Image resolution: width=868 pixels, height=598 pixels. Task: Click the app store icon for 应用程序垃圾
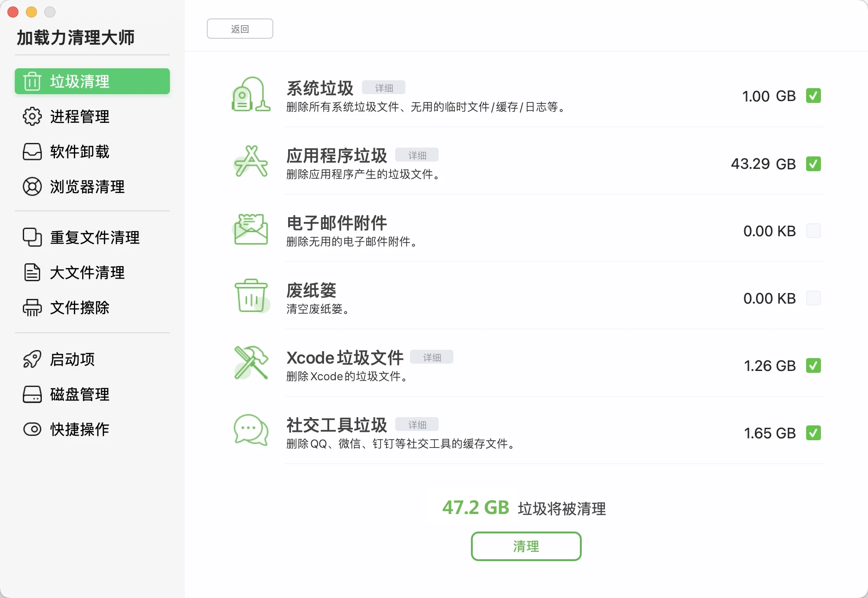click(x=251, y=161)
